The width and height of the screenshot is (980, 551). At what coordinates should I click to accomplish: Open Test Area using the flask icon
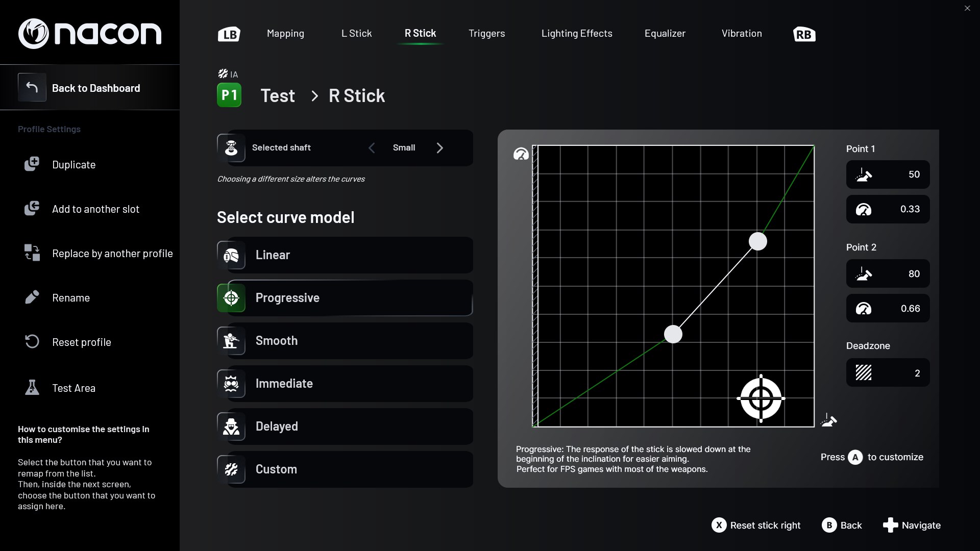point(31,387)
